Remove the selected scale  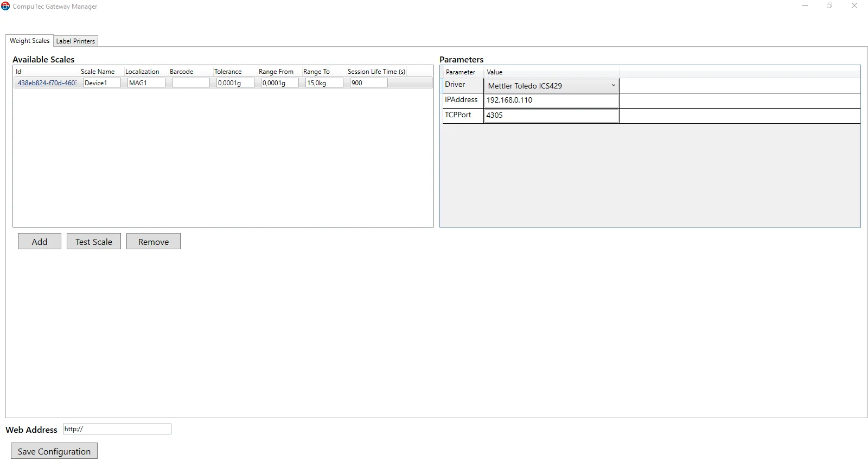coord(153,242)
